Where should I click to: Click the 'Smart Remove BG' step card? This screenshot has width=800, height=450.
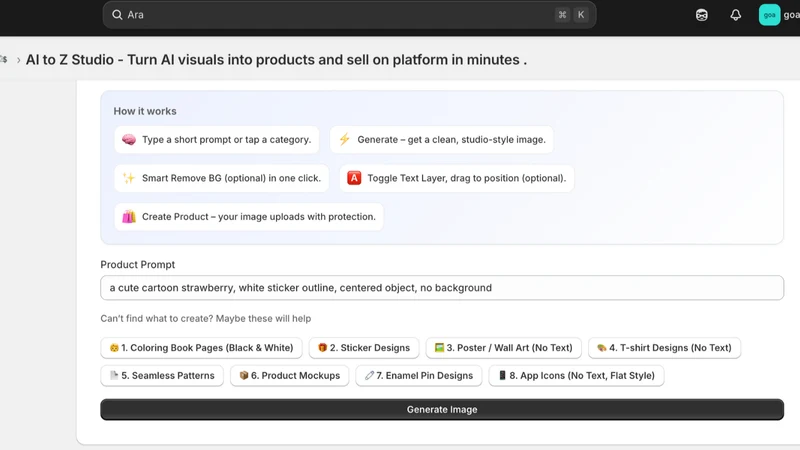(x=222, y=178)
